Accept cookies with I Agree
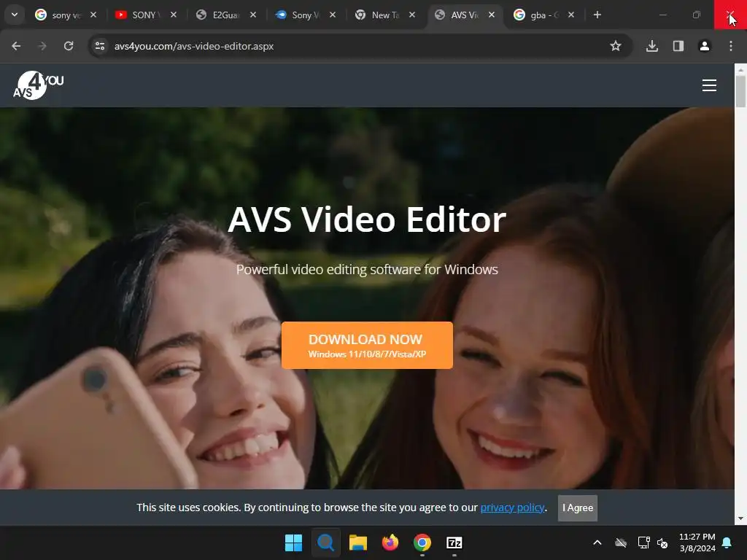This screenshot has height=560, width=747. [578, 508]
